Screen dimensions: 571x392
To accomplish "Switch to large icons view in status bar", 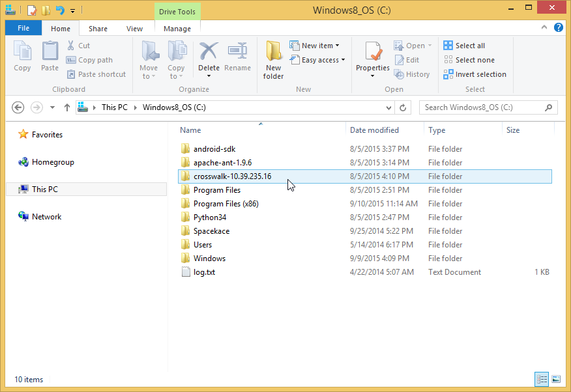I will tap(556, 379).
